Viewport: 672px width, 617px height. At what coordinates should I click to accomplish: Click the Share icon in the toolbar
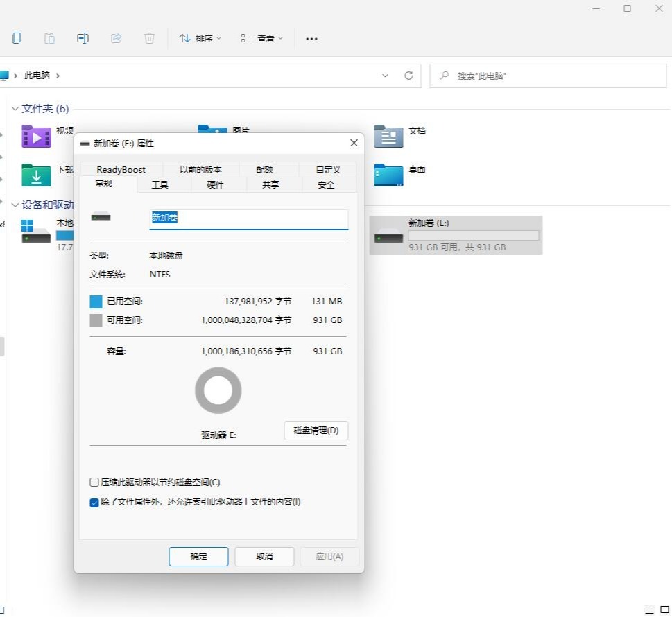116,38
